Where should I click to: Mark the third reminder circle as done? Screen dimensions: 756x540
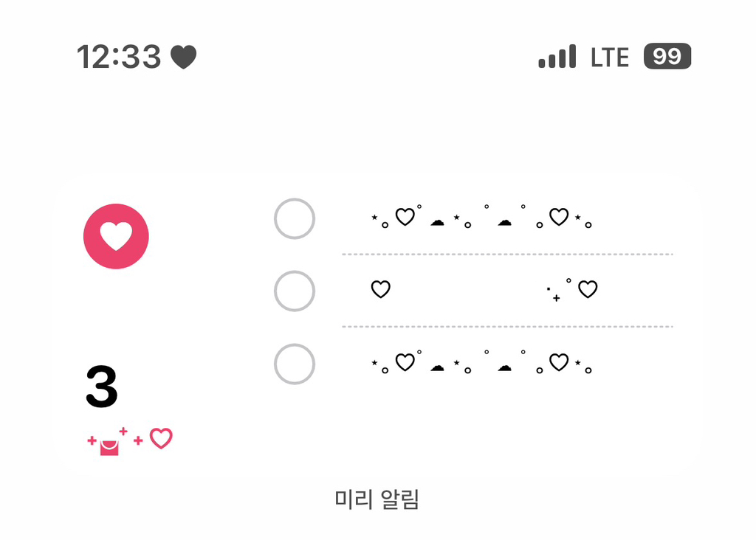pos(295,364)
